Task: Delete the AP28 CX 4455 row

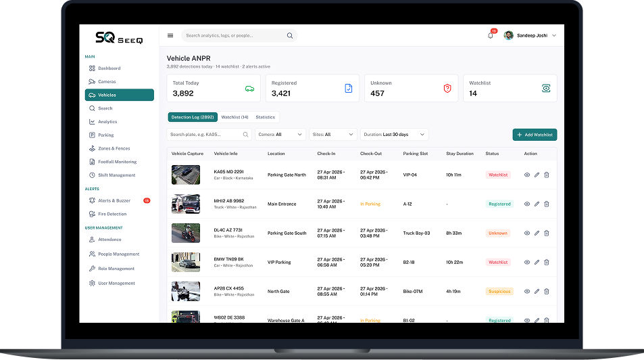Action: 547,291
